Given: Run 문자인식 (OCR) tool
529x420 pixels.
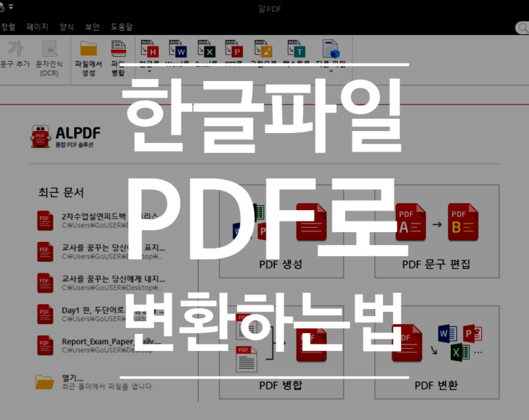Looking at the screenshot, I should click(49, 58).
